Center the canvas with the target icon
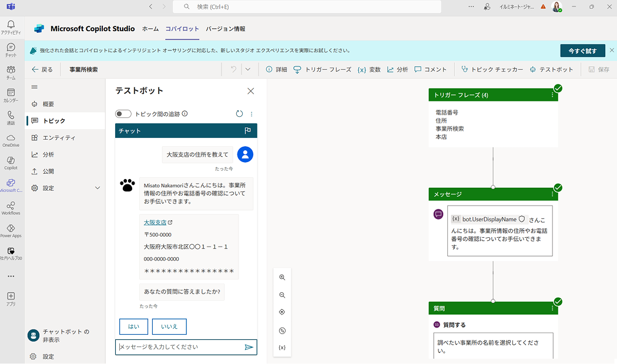617x364 pixels. coord(282,312)
